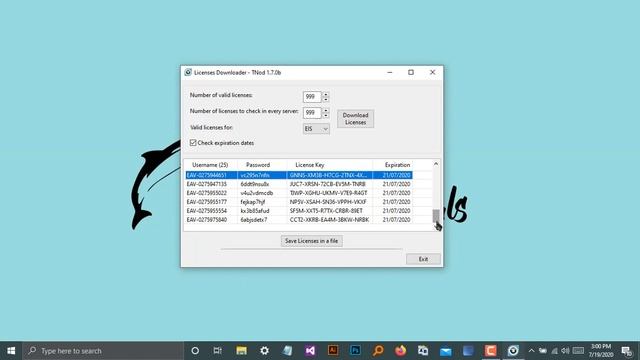Click the Cortana circle icon in taskbar
This screenshot has height=360, width=640.
[195, 351]
